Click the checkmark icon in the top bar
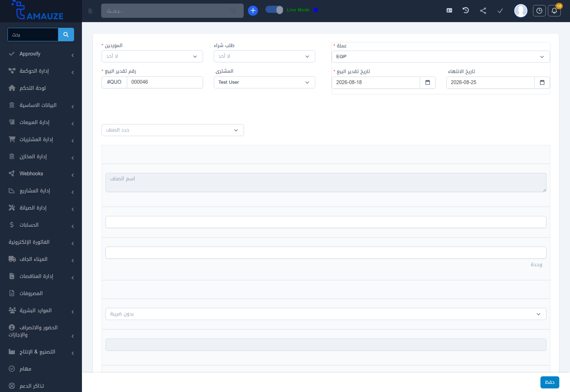This screenshot has width=570, height=392. coord(500,11)
